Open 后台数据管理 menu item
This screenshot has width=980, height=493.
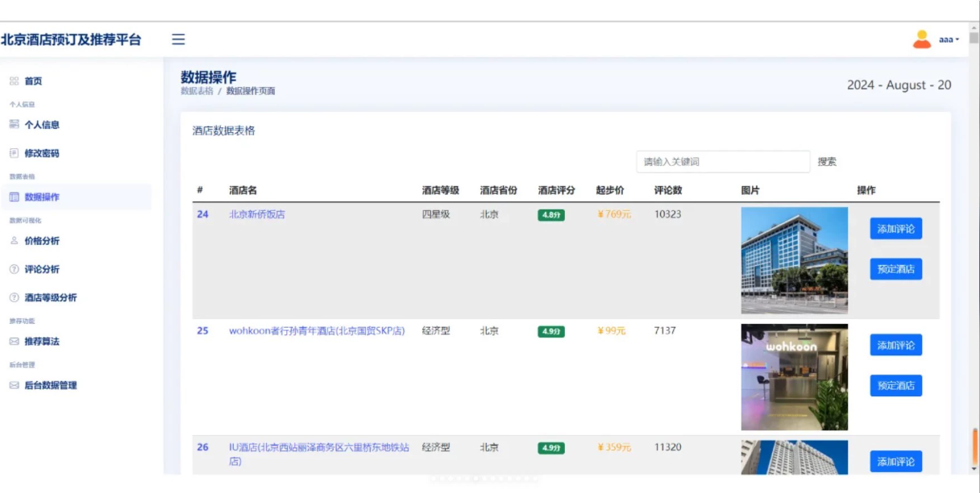coord(51,386)
